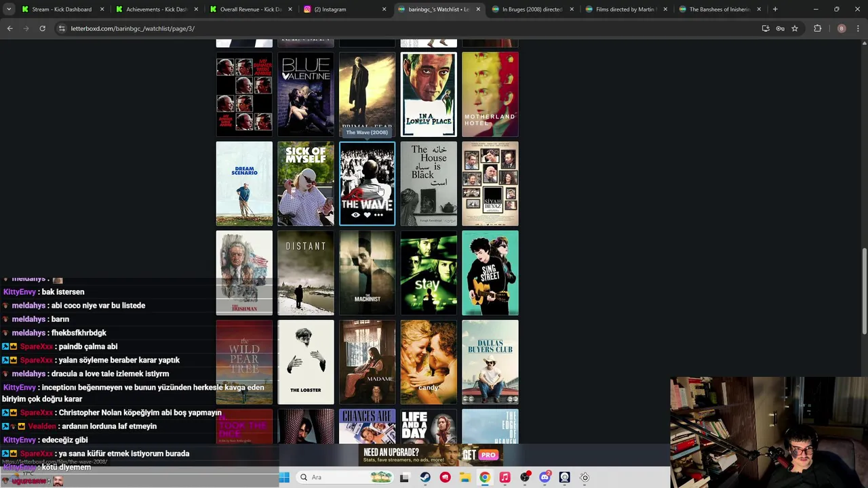Open the Chrome three-dot menu
868x488 pixels.
[x=859, y=28]
